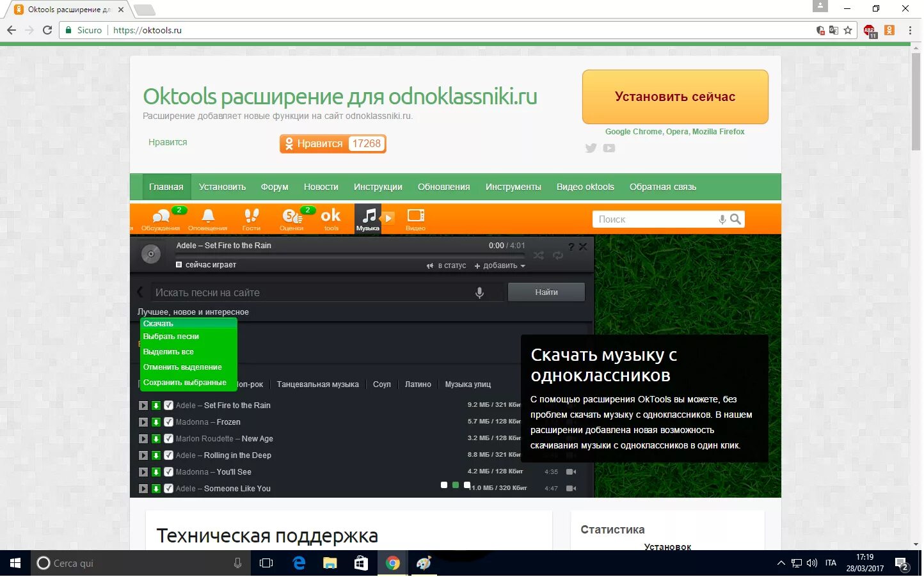Go back with the player's left chevron

[141, 293]
